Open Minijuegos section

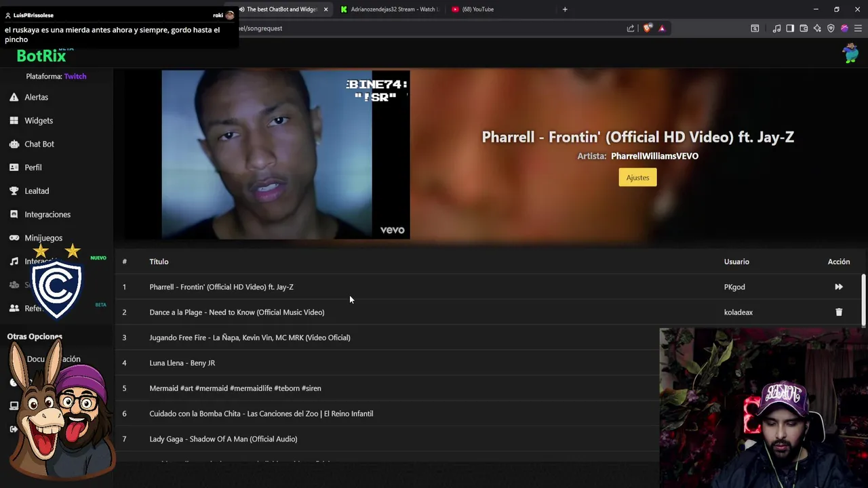tap(43, 238)
